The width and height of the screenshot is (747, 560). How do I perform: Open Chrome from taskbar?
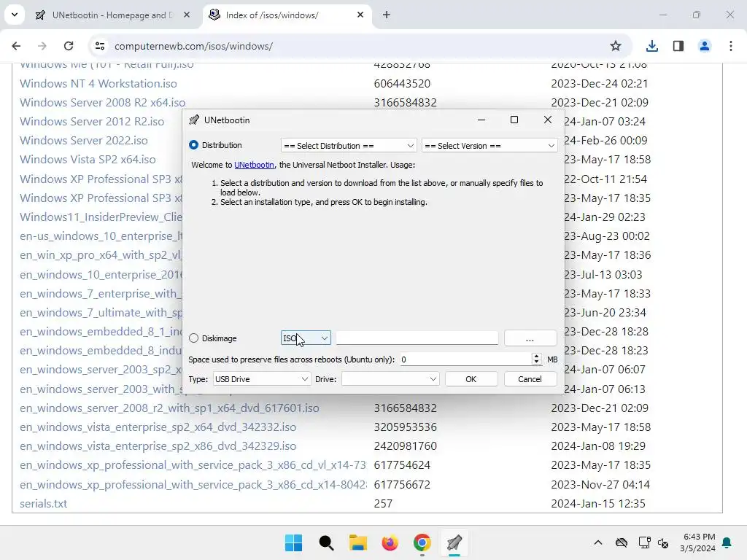pyautogui.click(x=422, y=542)
